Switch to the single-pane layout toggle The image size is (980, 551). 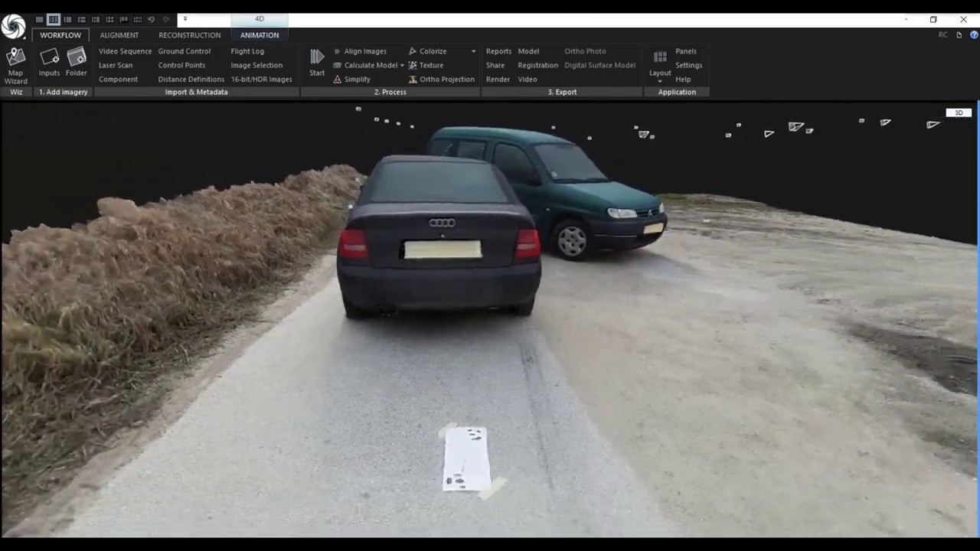tap(39, 19)
